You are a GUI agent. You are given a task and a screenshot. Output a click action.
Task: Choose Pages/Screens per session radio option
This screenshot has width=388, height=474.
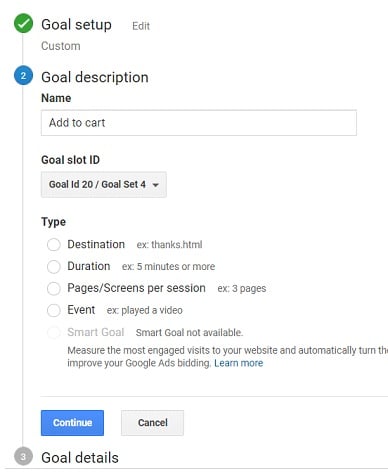pos(54,288)
